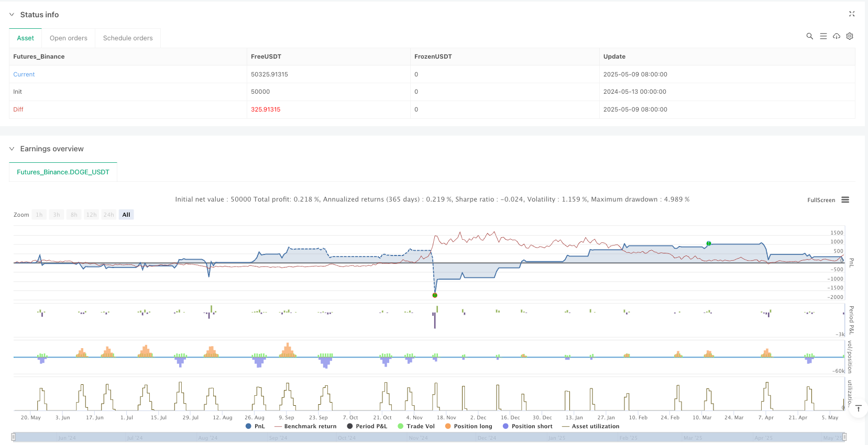
Task: Collapse the Status info section
Action: tap(12, 15)
